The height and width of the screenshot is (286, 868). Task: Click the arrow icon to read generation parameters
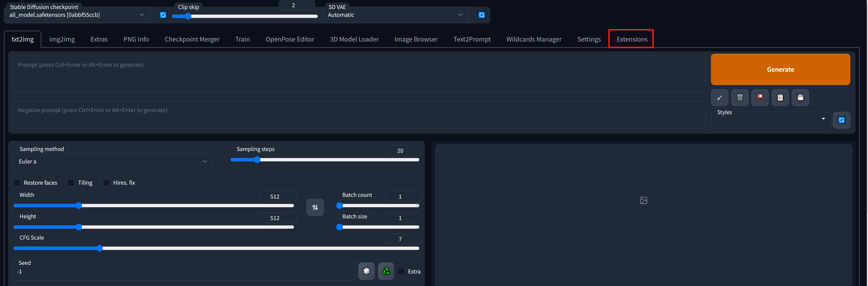[719, 98]
